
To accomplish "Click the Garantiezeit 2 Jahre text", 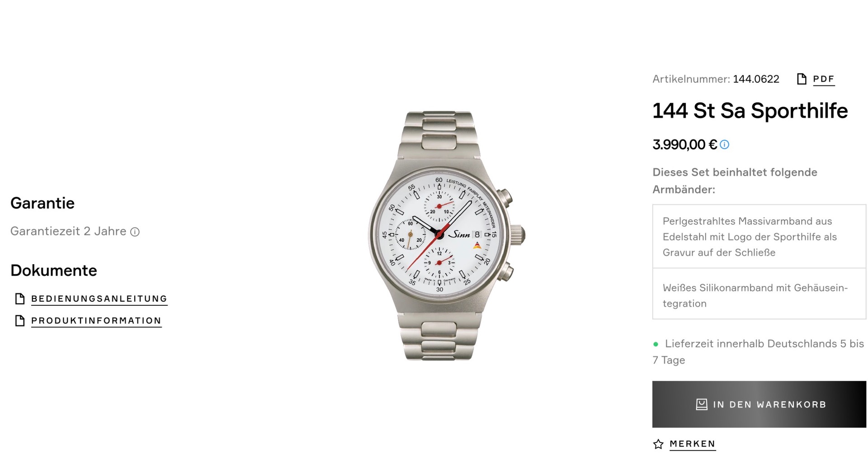I will (x=68, y=231).
